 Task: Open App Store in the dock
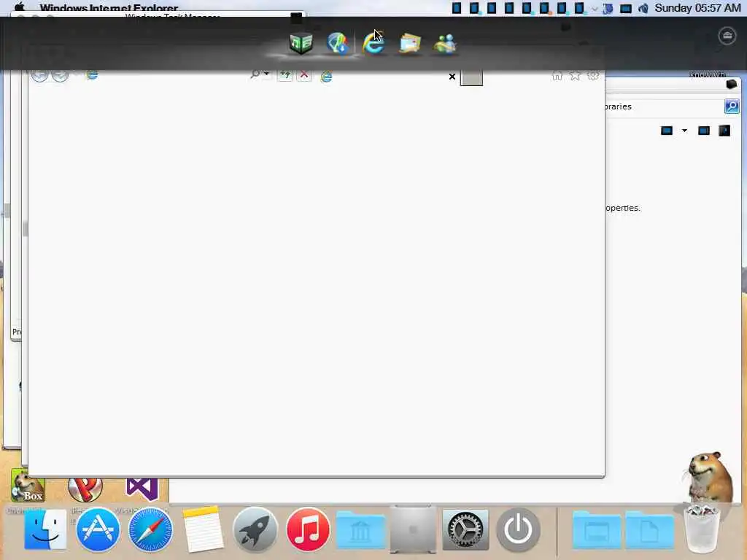point(98,529)
